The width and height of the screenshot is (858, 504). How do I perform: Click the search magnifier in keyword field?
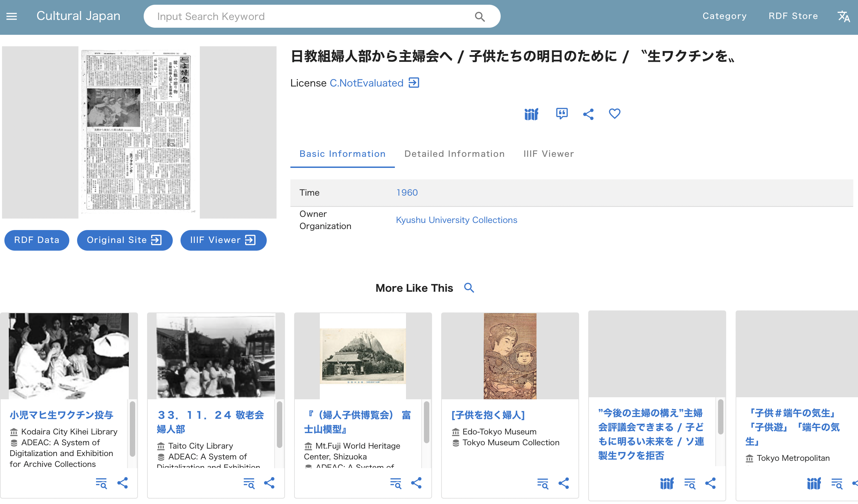pos(479,16)
